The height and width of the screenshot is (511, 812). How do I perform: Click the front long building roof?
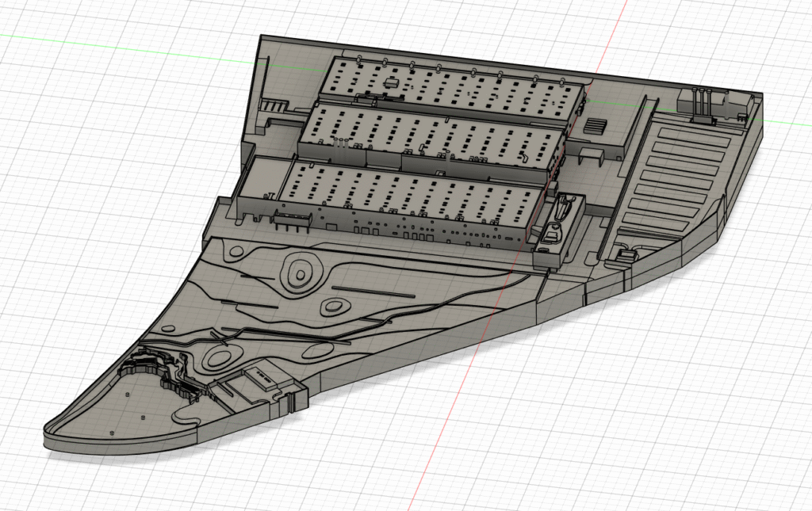click(x=412, y=194)
